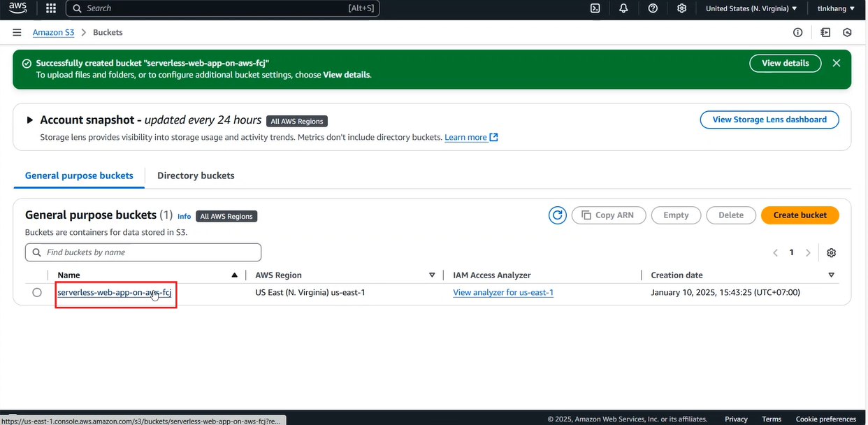Select radio button for serverless-web-app-on-aws-fcj
Image resolution: width=868 pixels, height=425 pixels.
pos(37,293)
